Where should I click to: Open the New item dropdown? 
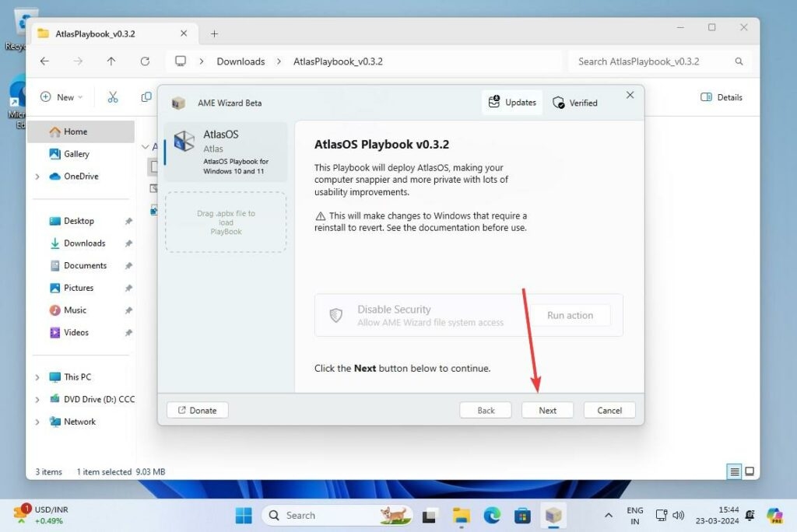61,97
